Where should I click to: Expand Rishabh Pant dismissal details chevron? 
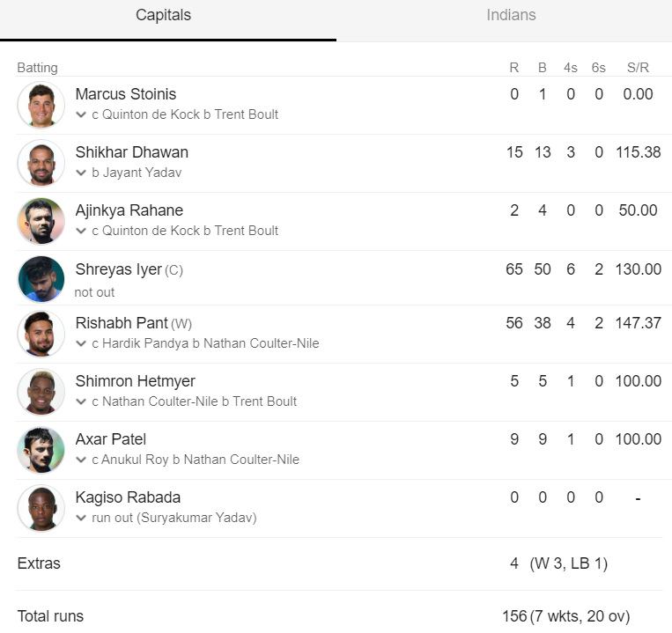(80, 343)
